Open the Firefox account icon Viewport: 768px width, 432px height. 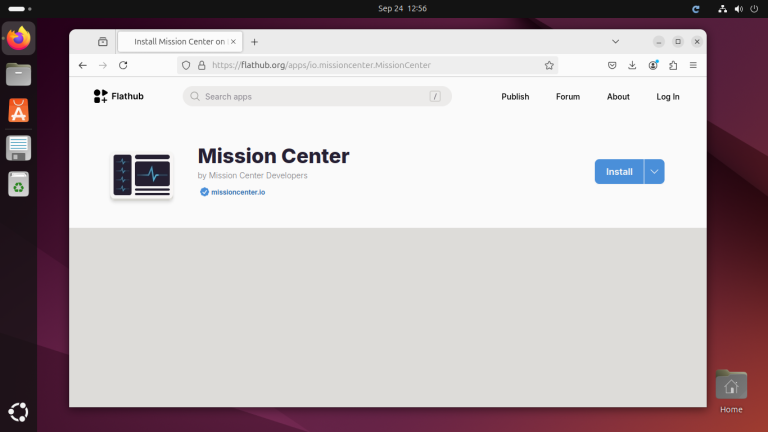coord(653,65)
